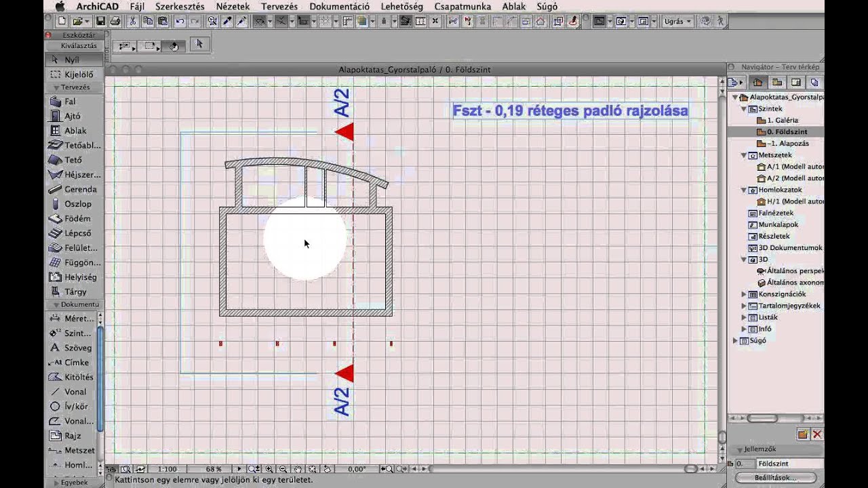This screenshot has height=488, width=868.
Task: Select the Szint (level dimension) tool
Action: tap(72, 333)
